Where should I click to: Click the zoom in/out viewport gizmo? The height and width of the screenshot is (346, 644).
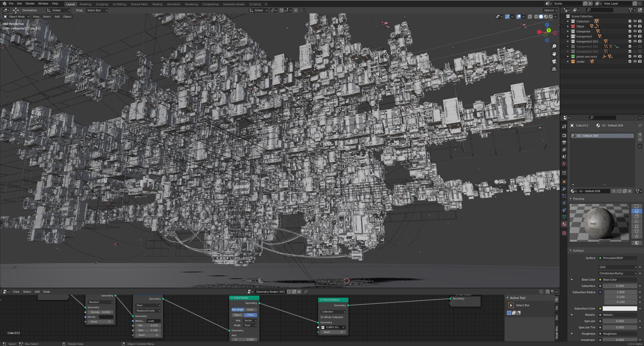pos(554,46)
